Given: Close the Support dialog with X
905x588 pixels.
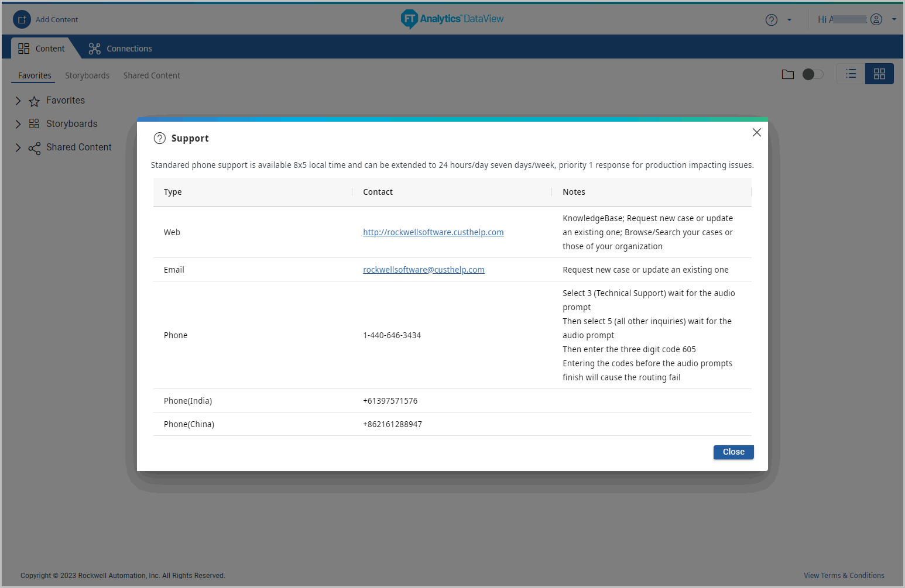Looking at the screenshot, I should [757, 132].
